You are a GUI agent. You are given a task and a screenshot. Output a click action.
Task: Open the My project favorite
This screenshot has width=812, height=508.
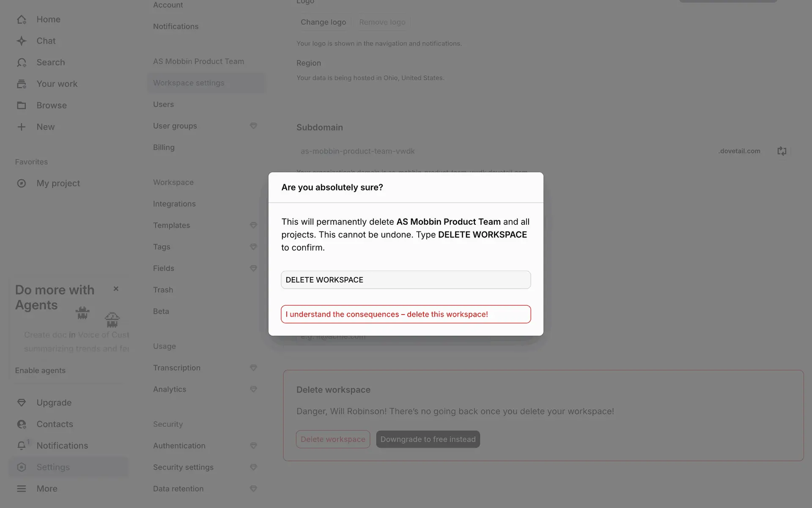[x=58, y=183]
